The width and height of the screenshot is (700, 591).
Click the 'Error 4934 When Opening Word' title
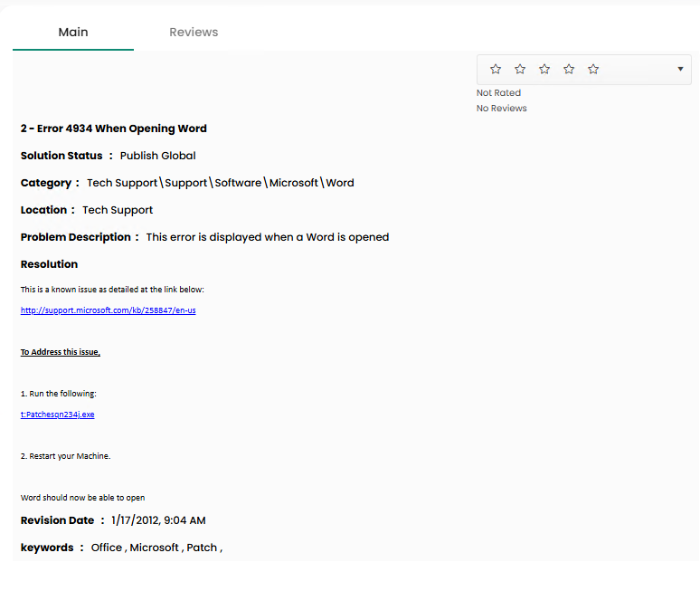pyautogui.click(x=114, y=129)
